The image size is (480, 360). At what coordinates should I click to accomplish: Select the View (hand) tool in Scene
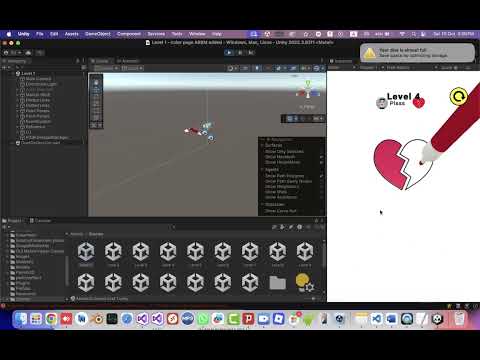click(x=96, y=82)
